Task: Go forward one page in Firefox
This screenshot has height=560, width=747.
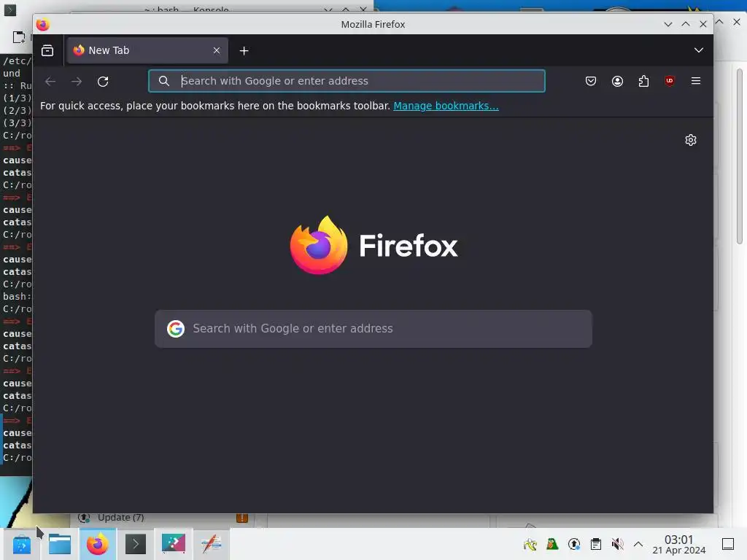Action: 76,82
